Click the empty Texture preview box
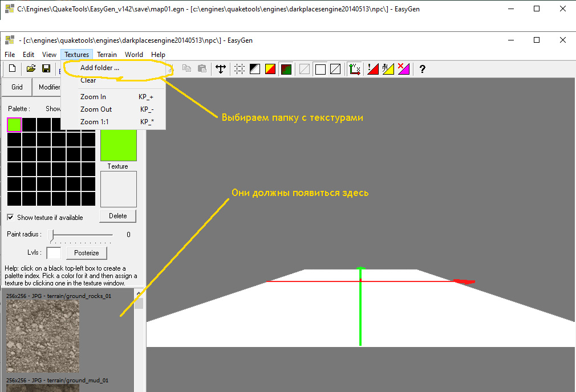Screen dimensions: 576x392 click(119, 189)
